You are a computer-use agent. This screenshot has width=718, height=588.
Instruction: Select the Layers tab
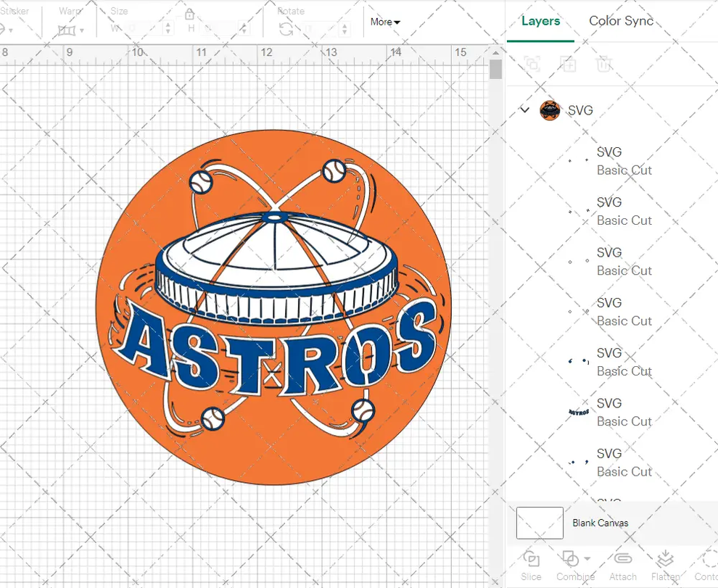(540, 21)
